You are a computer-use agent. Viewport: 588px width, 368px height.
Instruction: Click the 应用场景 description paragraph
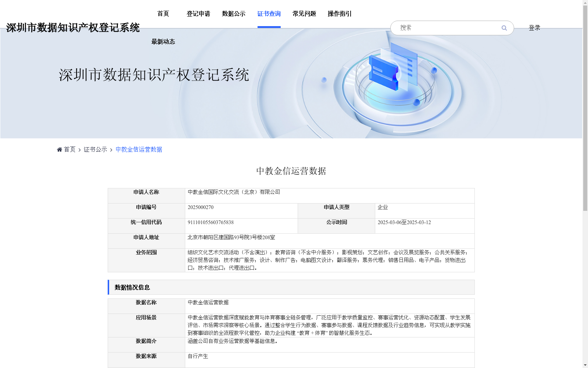329,325
